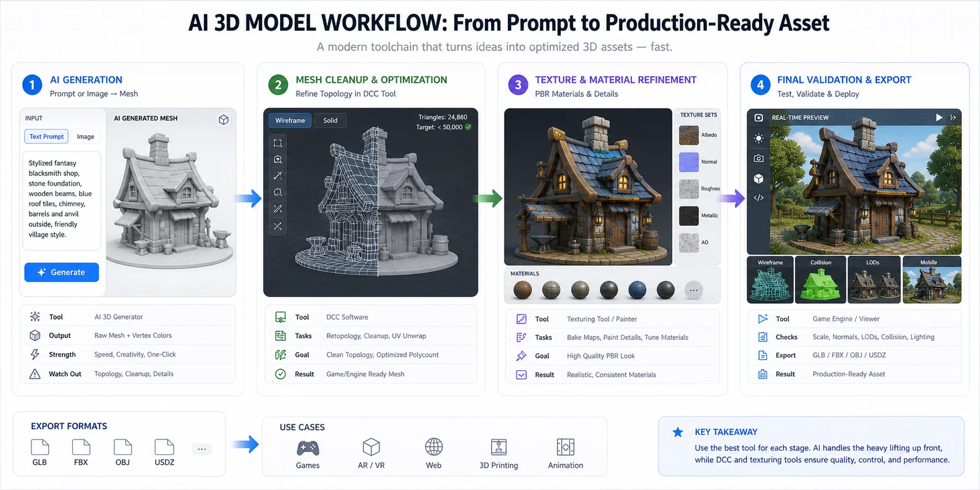Open the Collision preview thumbnail
Viewport: 980px width, 490px height.
click(x=820, y=280)
